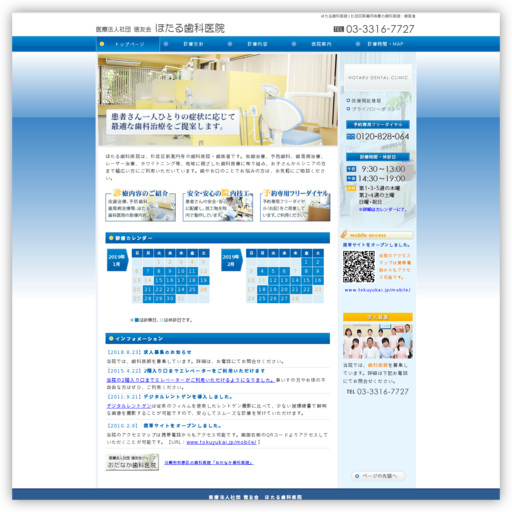Select January 15 in the calendar
512x512 pixels.
[x=159, y=280]
